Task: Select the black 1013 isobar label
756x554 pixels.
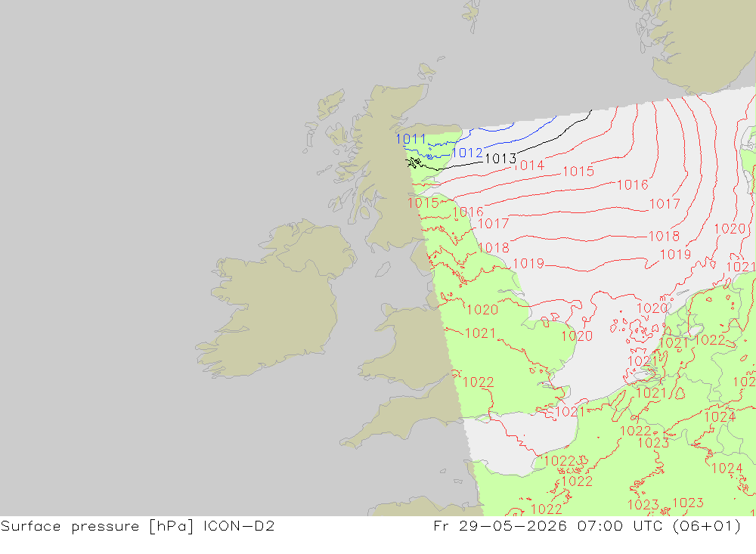Action: click(500, 159)
